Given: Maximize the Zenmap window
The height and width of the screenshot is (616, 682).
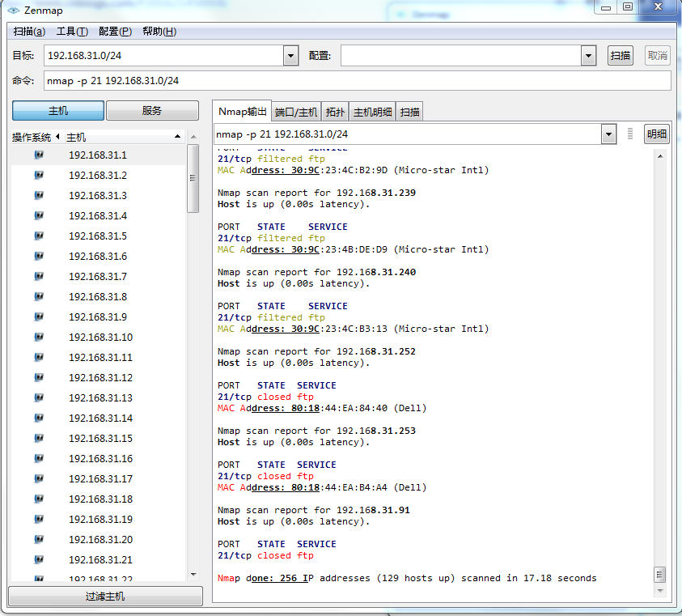Looking at the screenshot, I should (627, 6).
